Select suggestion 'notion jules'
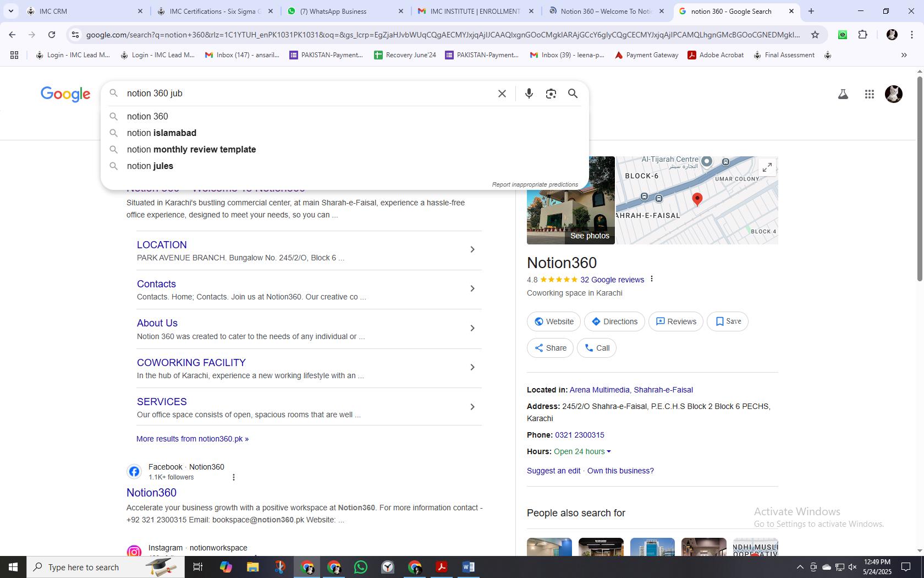The image size is (924, 578). click(x=344, y=166)
